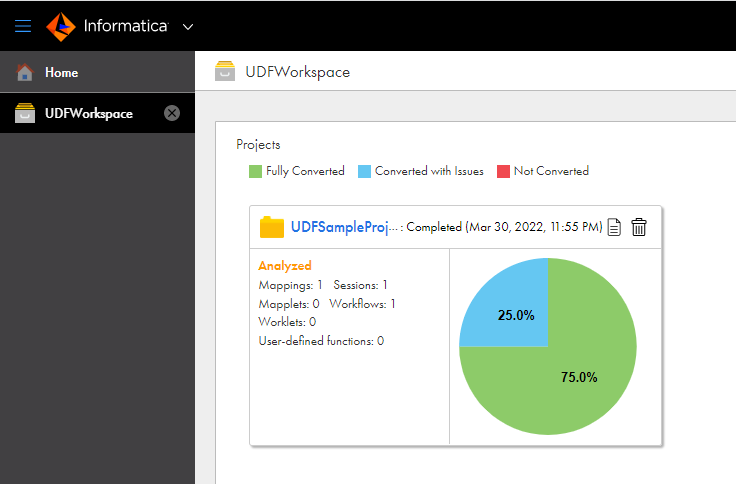Click the Informatica title text
This screenshot has height=484, width=736.
pyautogui.click(x=126, y=26)
